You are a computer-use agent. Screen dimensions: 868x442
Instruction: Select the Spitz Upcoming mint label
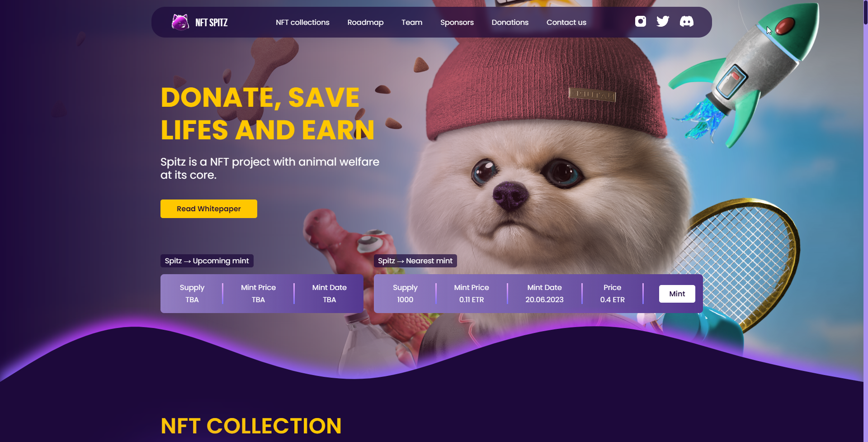pos(207,261)
